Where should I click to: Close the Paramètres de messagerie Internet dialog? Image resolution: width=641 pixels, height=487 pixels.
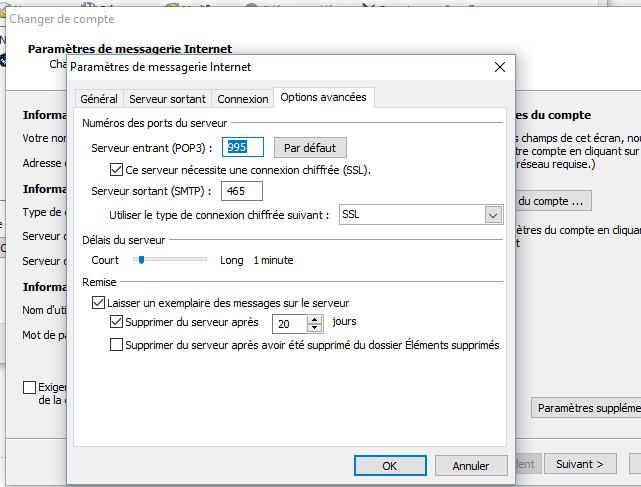click(x=500, y=67)
